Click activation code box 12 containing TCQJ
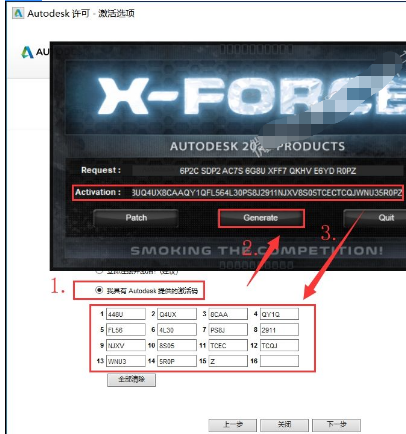Image resolution: width=406 pixels, height=434 pixels. point(279,345)
